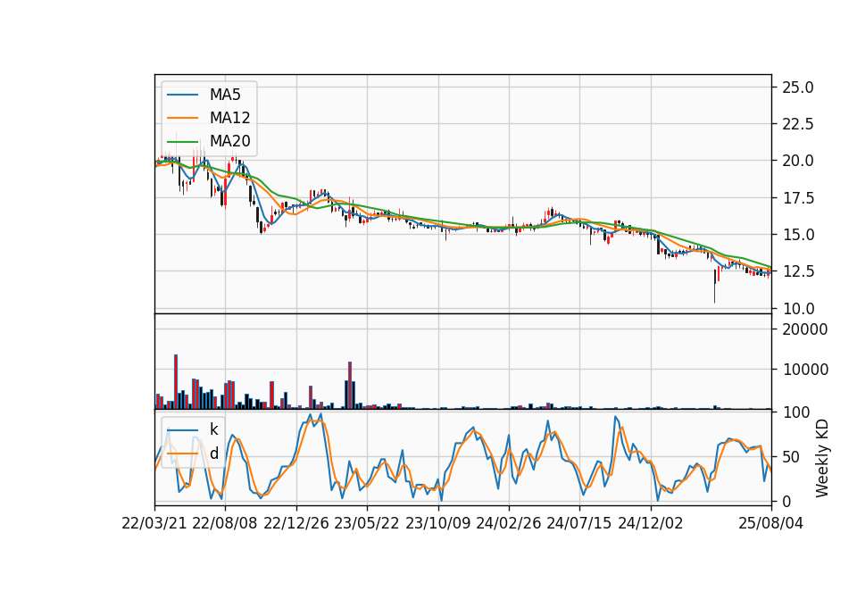Click the 22/03/21 date label
857x616 pixels.
154,524
